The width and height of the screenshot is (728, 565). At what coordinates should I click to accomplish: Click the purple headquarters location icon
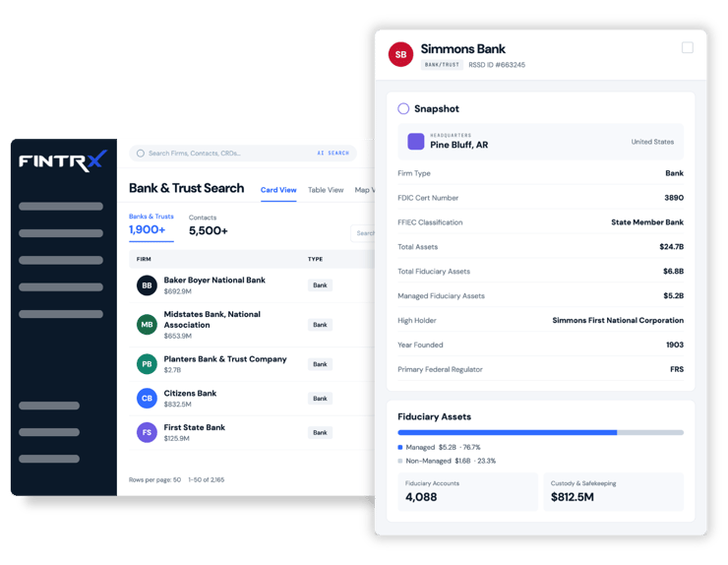(415, 142)
